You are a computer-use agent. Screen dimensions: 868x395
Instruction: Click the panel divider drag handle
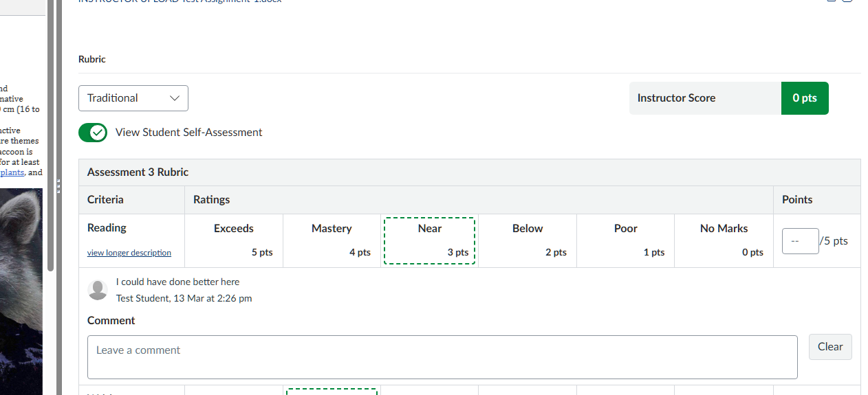point(59,185)
